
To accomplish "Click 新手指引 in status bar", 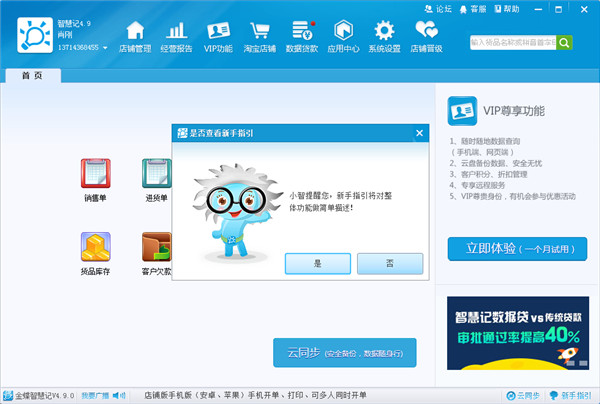I will pyautogui.click(x=571, y=396).
